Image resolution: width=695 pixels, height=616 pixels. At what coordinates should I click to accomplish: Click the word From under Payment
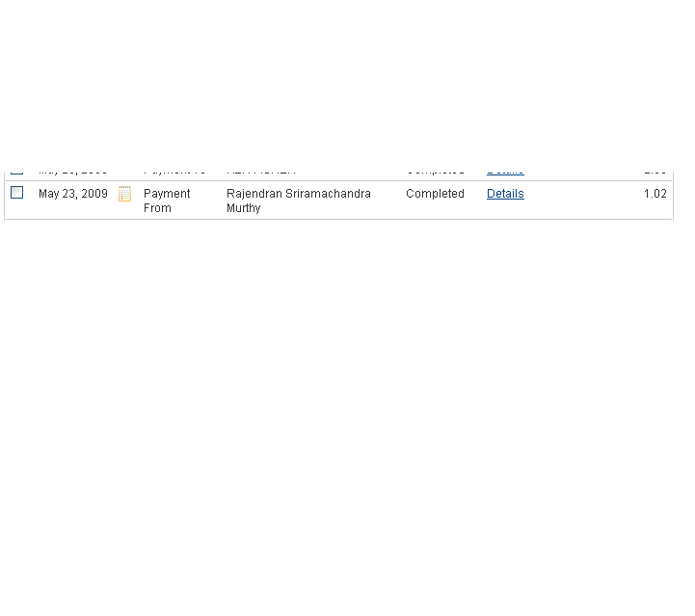click(x=157, y=208)
